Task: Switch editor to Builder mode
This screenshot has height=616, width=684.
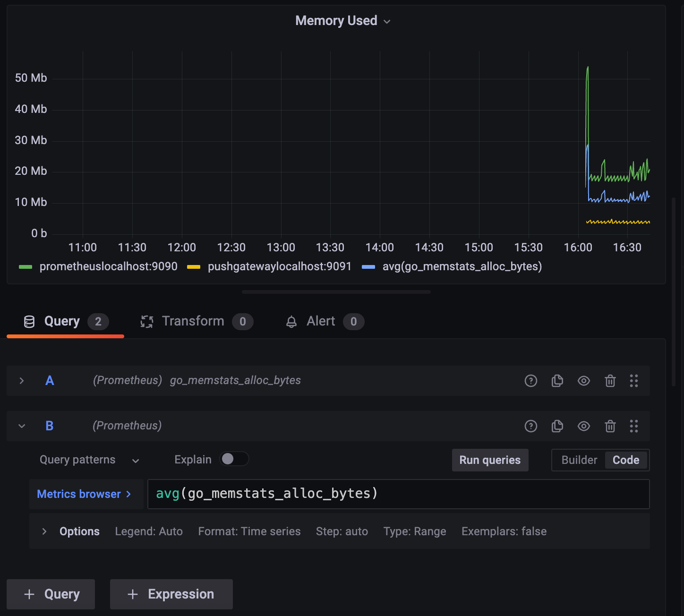Action: point(579,460)
